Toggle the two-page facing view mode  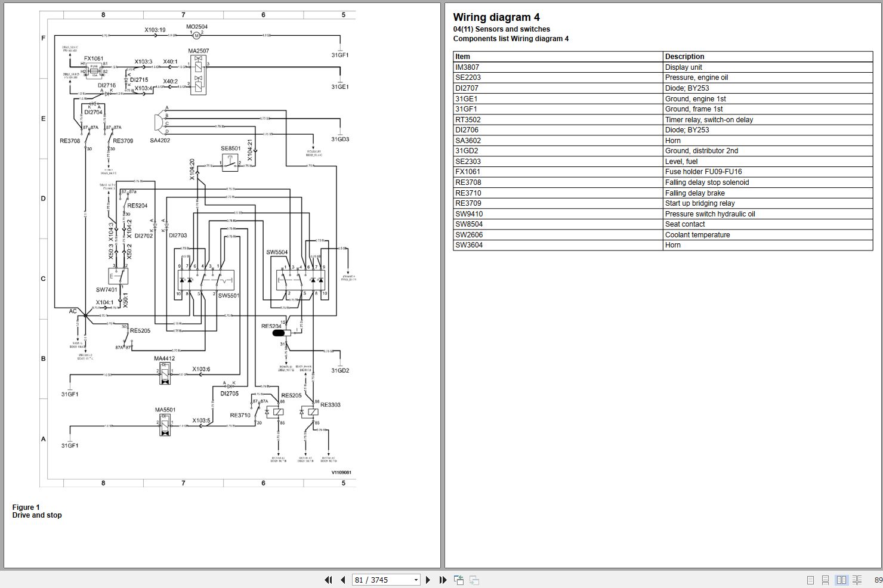[x=841, y=579]
